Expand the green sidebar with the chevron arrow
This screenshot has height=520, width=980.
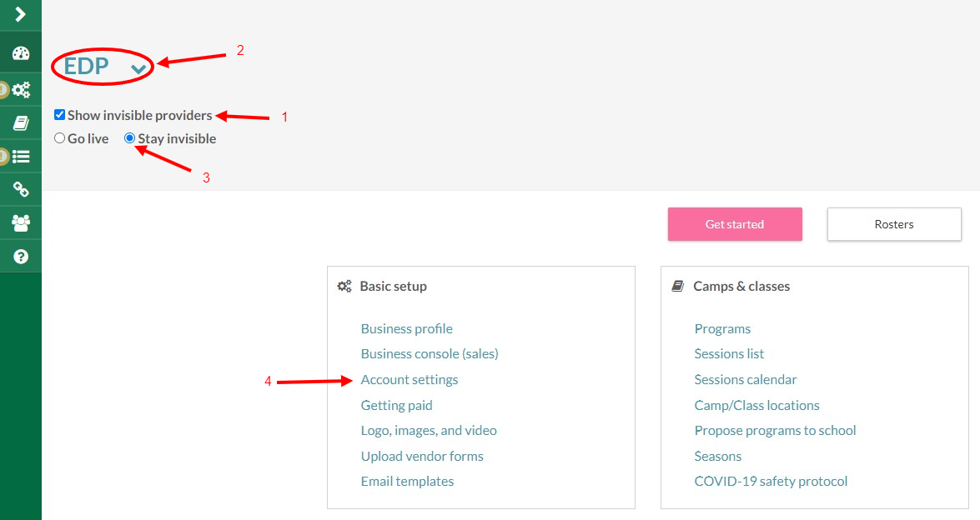[x=21, y=13]
